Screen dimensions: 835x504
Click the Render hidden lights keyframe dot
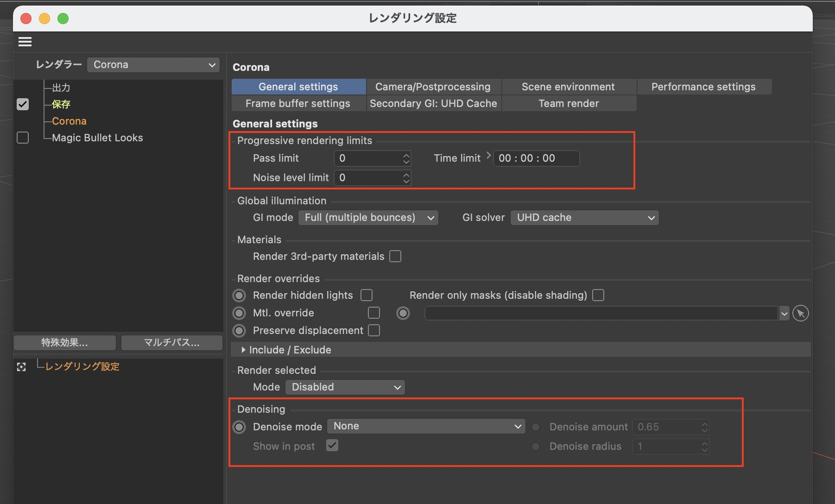[239, 296]
